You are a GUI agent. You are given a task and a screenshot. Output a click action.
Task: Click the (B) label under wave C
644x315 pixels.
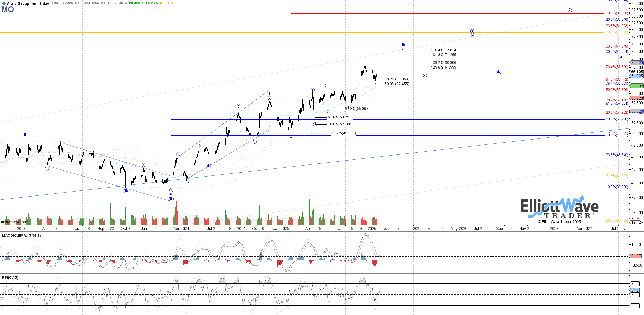(x=171, y=199)
